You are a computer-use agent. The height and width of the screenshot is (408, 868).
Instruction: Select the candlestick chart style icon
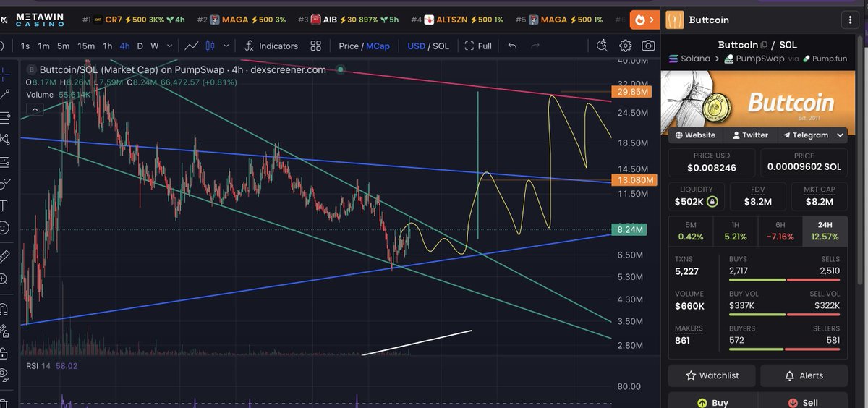210,46
